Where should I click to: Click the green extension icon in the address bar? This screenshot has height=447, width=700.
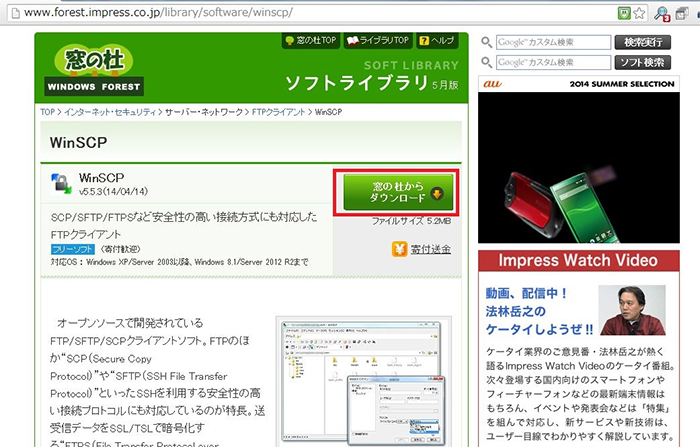[x=623, y=14]
